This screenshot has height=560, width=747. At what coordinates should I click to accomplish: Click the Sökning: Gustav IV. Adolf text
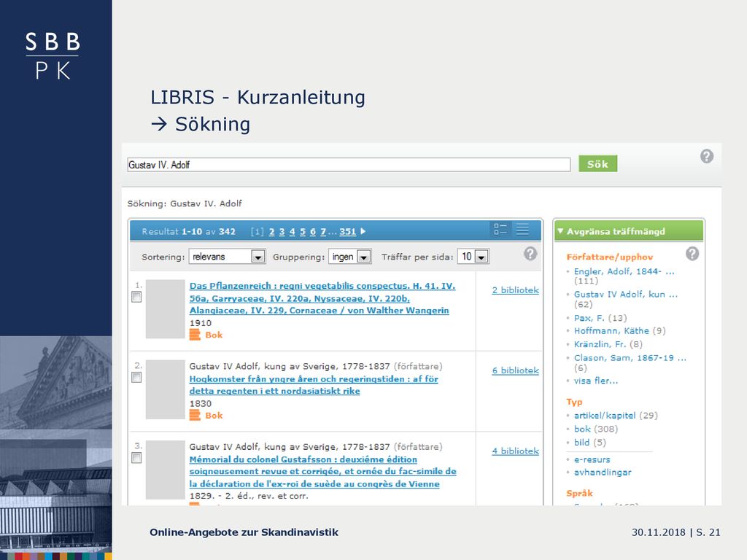(185, 203)
